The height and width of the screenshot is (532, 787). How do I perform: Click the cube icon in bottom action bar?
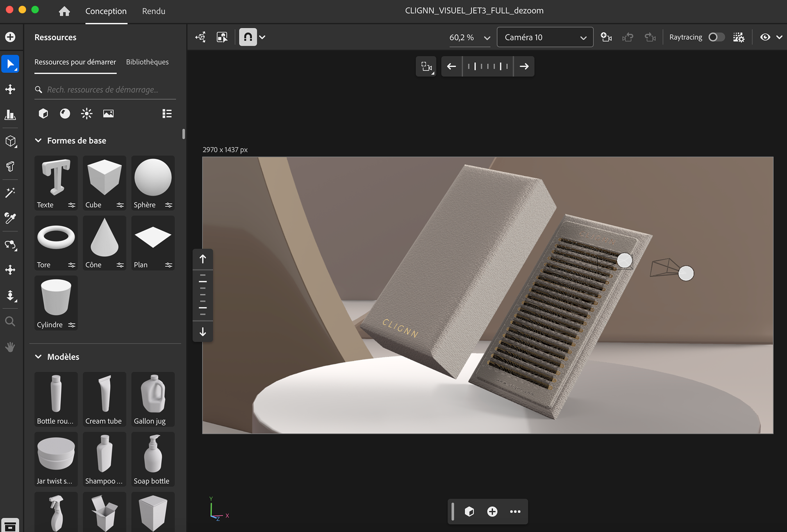(x=469, y=512)
